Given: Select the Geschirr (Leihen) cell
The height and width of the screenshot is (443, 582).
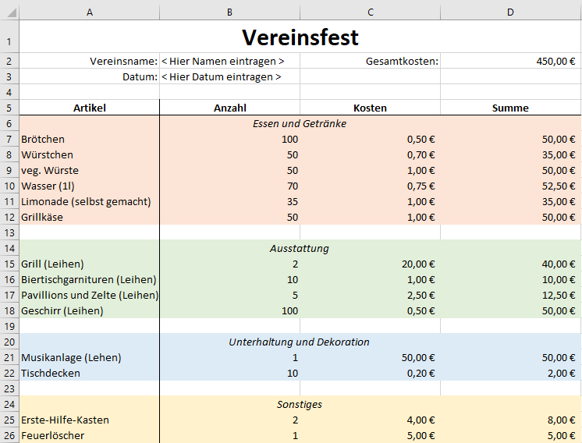Looking at the screenshot, I should (x=89, y=311).
